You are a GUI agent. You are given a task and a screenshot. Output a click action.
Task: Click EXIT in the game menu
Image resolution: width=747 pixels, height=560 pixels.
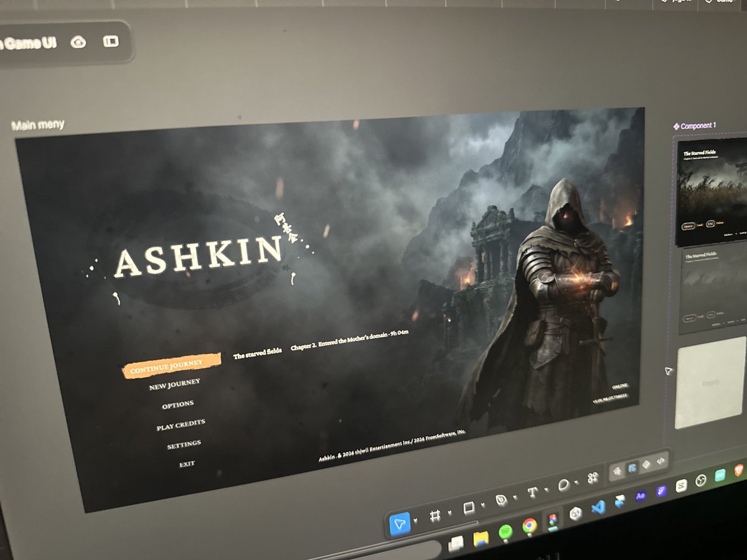click(187, 464)
